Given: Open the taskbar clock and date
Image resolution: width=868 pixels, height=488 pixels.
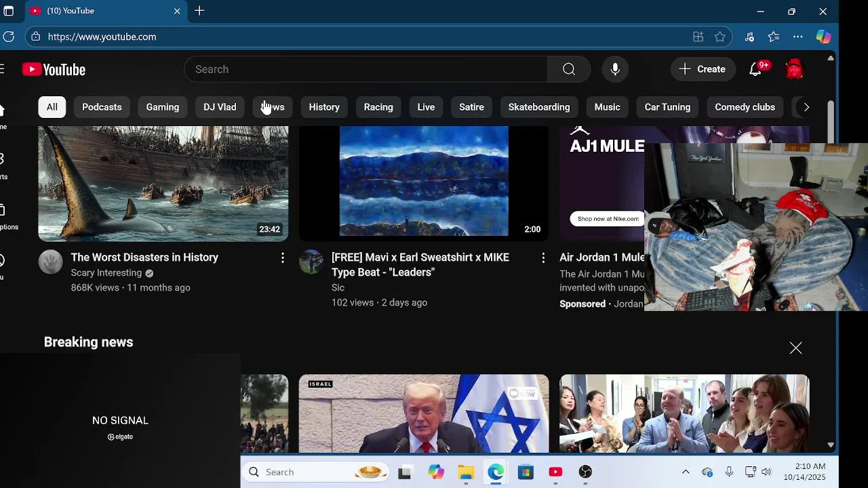Looking at the screenshot, I should coord(804,472).
